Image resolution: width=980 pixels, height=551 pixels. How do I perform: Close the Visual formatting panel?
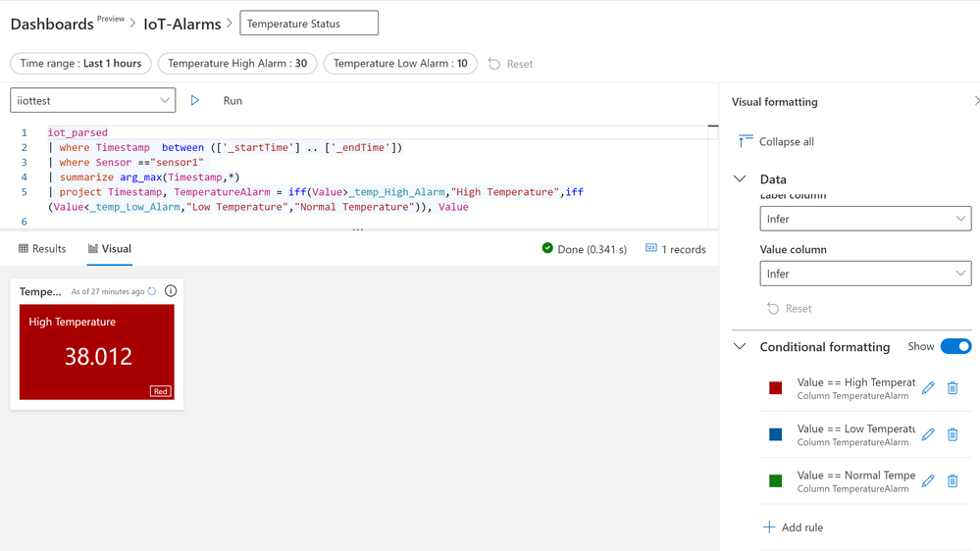977,101
